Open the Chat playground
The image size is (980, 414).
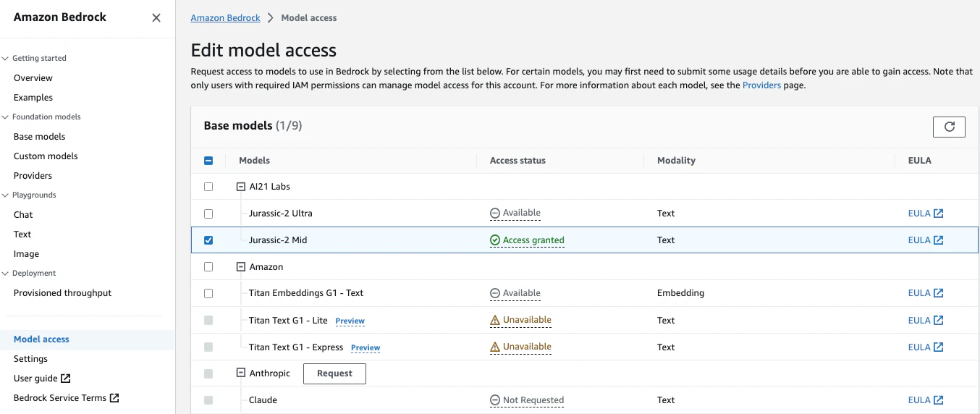click(23, 215)
